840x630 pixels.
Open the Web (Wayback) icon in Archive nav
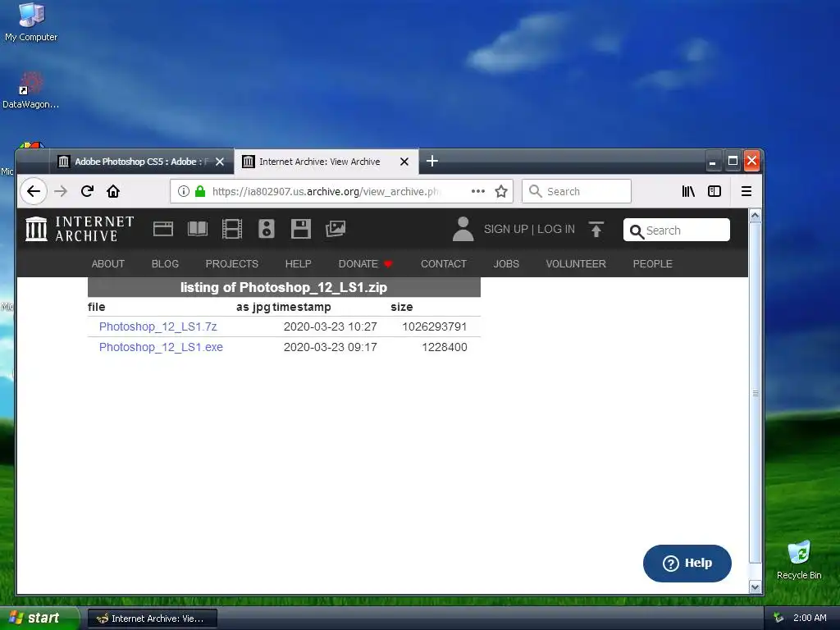point(163,229)
